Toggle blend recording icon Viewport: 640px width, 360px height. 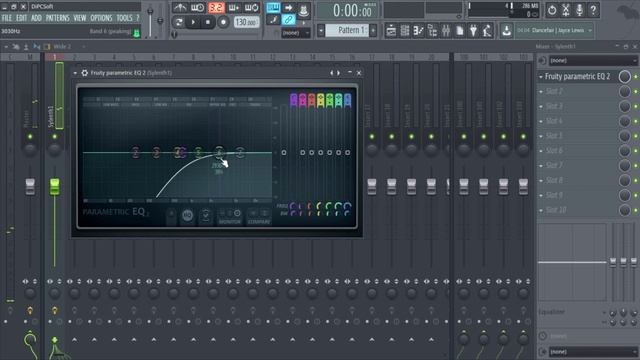pyautogui.click(x=234, y=8)
